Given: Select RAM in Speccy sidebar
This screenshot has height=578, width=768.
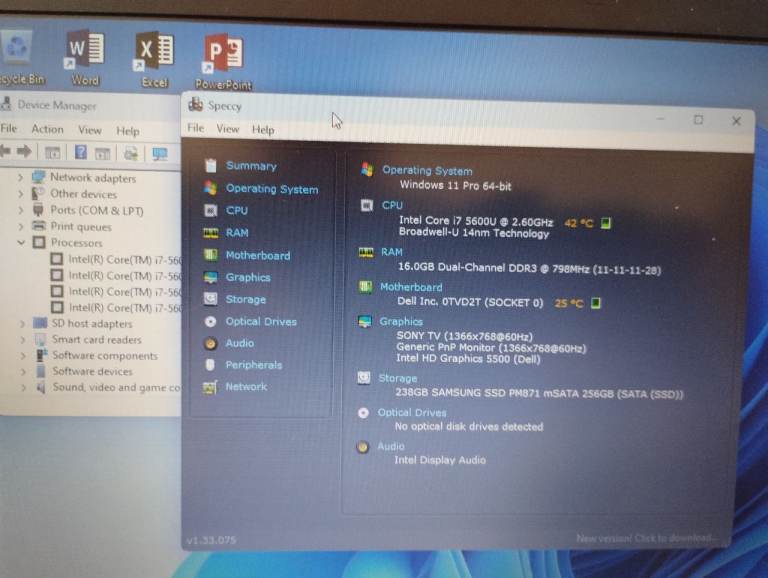Looking at the screenshot, I should click(237, 233).
